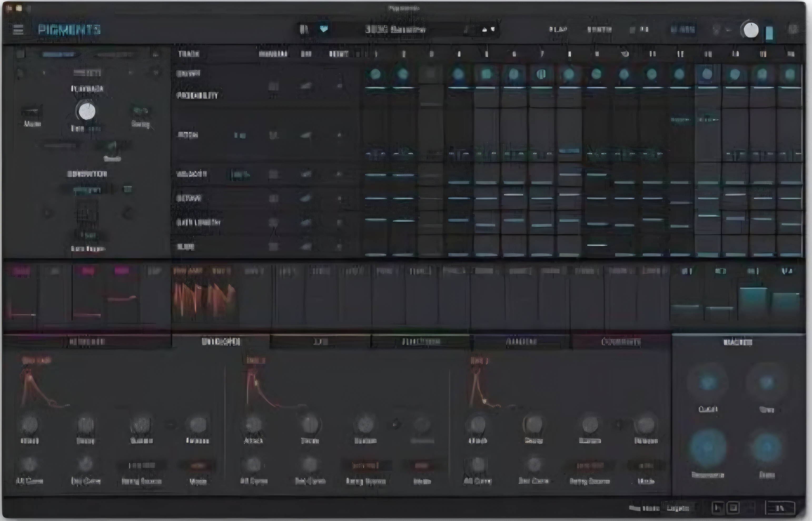Toggle sequencer step 2 on/off circle
The height and width of the screenshot is (521, 812).
coord(403,74)
